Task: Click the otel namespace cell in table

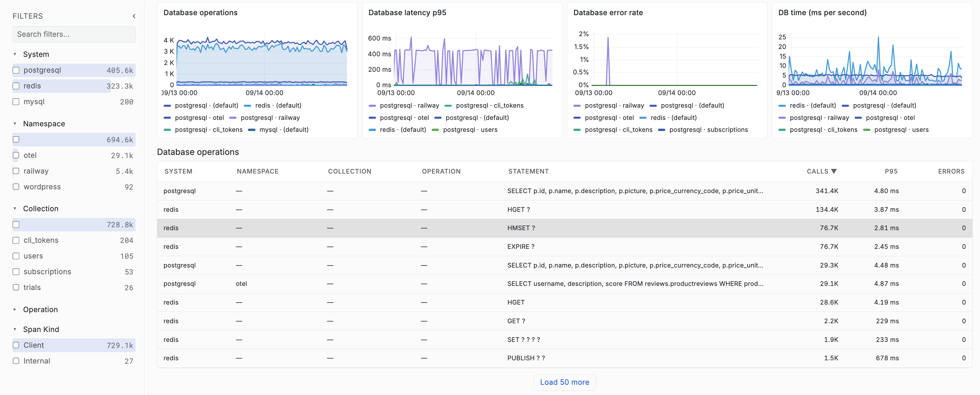Action: [241, 284]
